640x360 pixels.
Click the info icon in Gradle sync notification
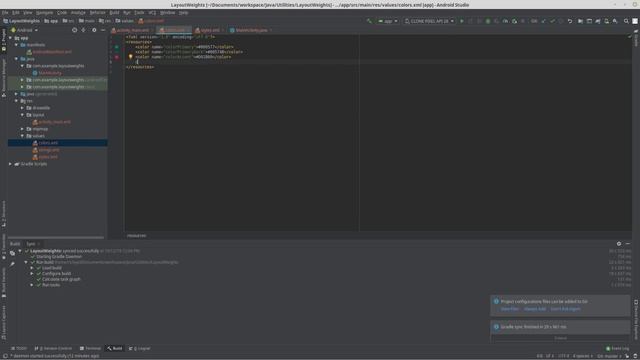point(496,327)
